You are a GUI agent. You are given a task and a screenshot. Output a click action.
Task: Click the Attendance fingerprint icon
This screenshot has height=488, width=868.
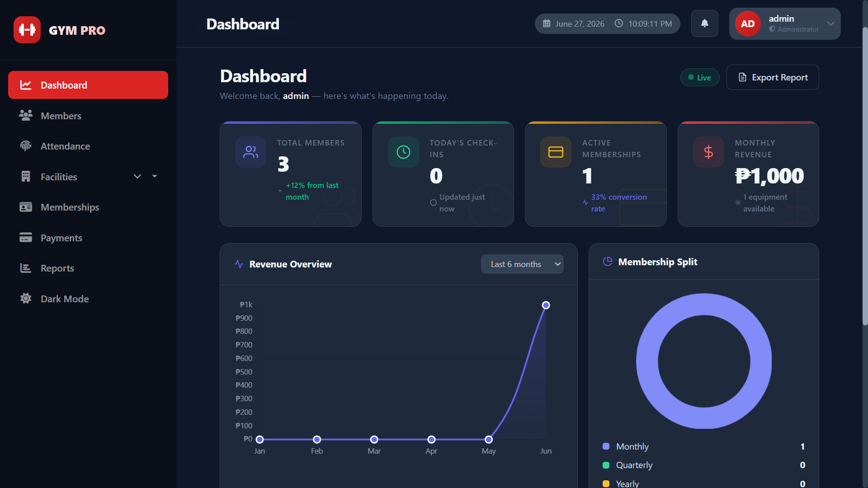point(26,146)
